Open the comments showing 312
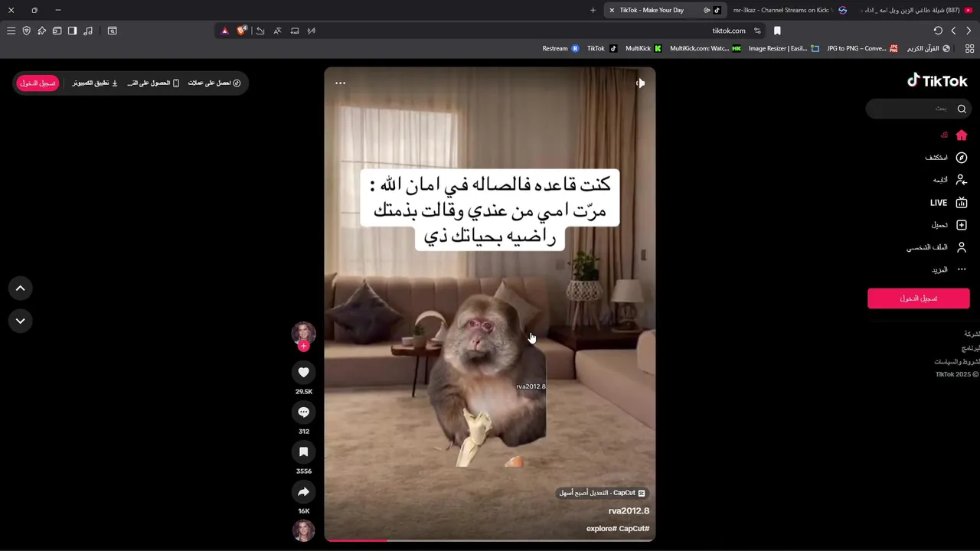 click(x=303, y=412)
